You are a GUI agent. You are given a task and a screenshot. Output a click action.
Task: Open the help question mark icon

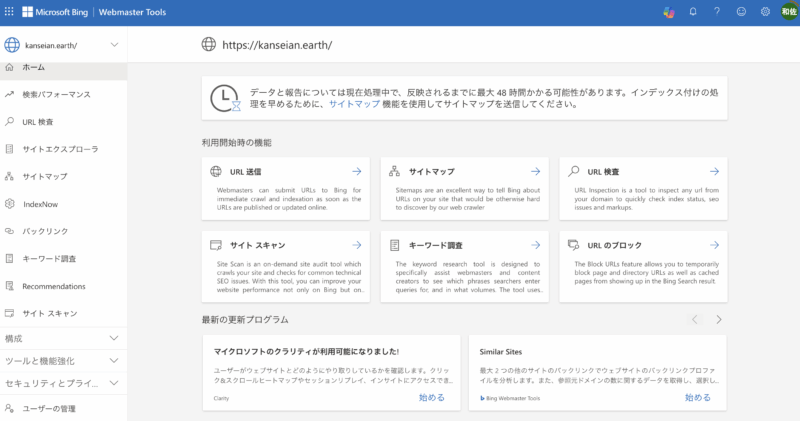click(x=717, y=12)
